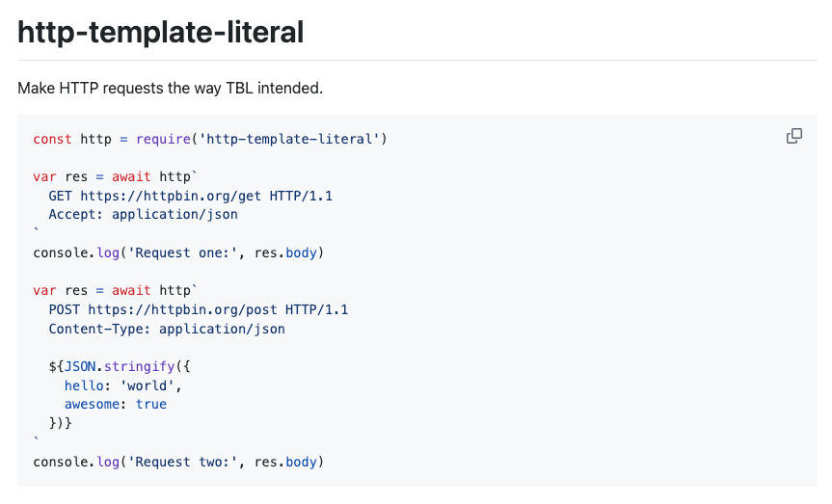Click the POST httpbin.org/post request line
832x504 pixels.
(199, 309)
